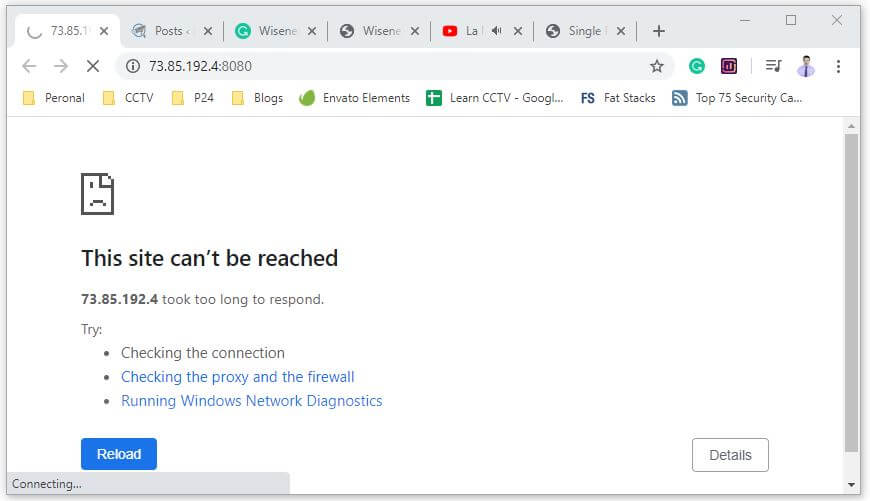
Task: Open the media control playlist icon
Action: tap(773, 66)
